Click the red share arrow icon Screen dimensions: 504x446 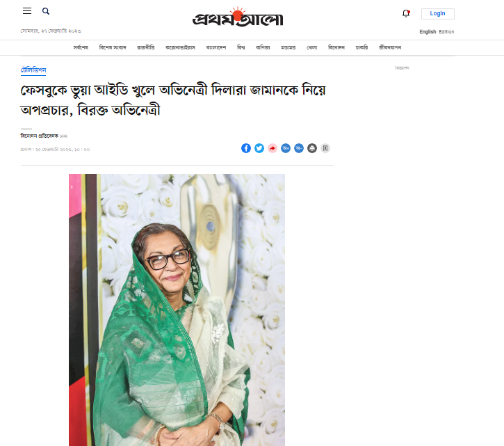tap(273, 148)
